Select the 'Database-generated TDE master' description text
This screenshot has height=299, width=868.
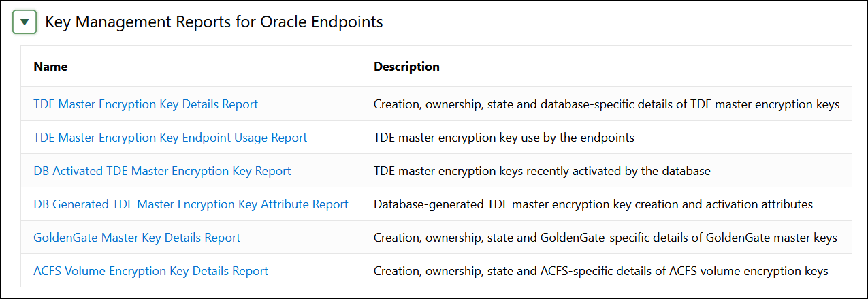[593, 204]
